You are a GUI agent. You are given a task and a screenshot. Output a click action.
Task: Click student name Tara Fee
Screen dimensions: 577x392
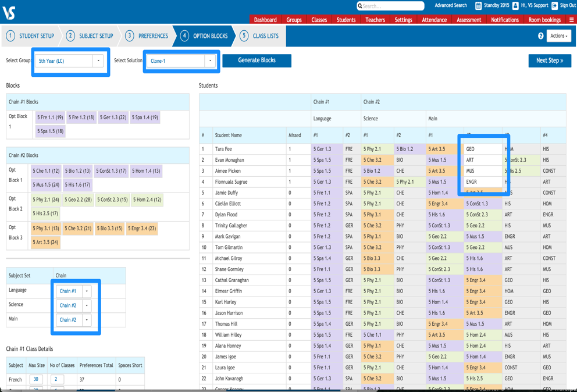point(223,149)
